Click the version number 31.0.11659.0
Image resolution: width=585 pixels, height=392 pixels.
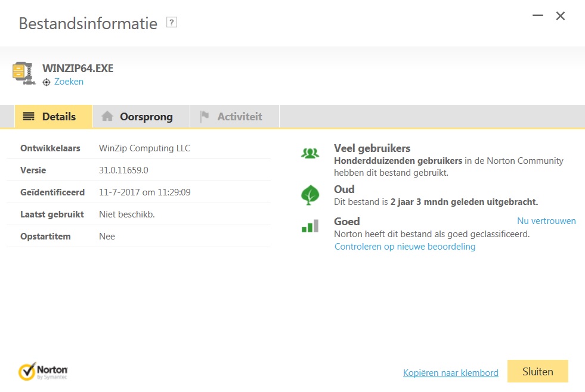point(123,170)
